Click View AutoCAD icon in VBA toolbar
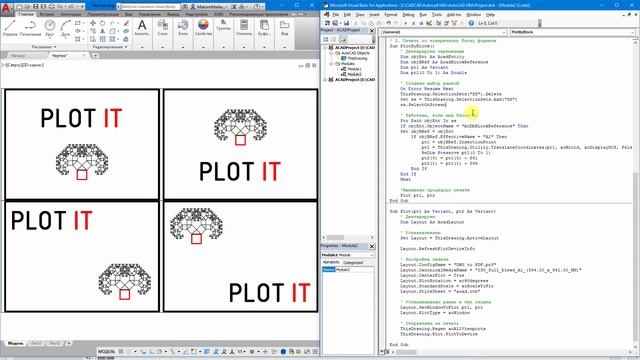The image size is (640, 360). [327, 23]
